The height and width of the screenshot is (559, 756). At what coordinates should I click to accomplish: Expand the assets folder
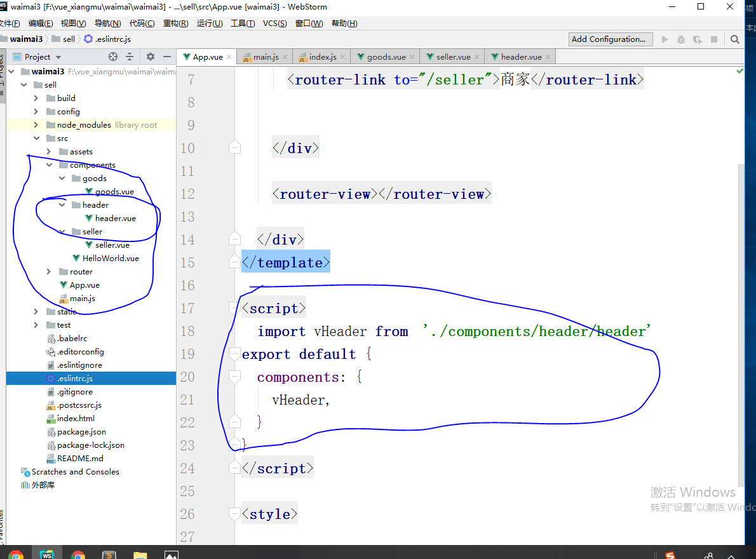tap(49, 151)
